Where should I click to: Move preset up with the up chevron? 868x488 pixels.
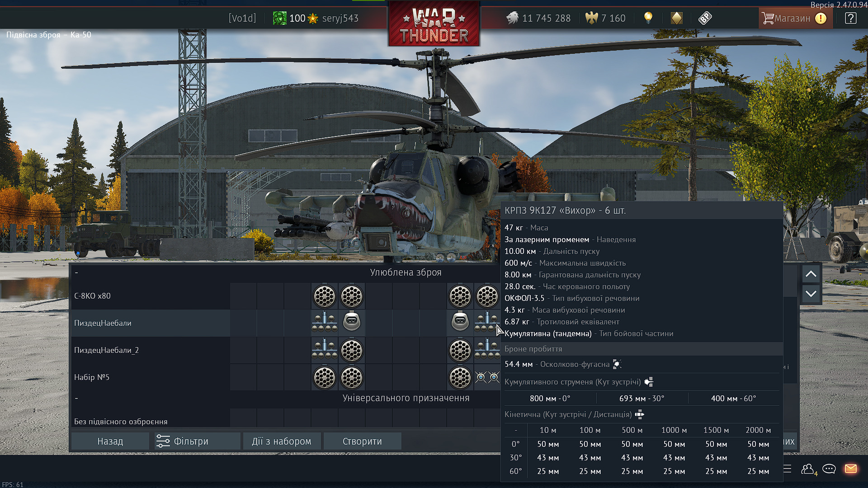[x=811, y=274]
